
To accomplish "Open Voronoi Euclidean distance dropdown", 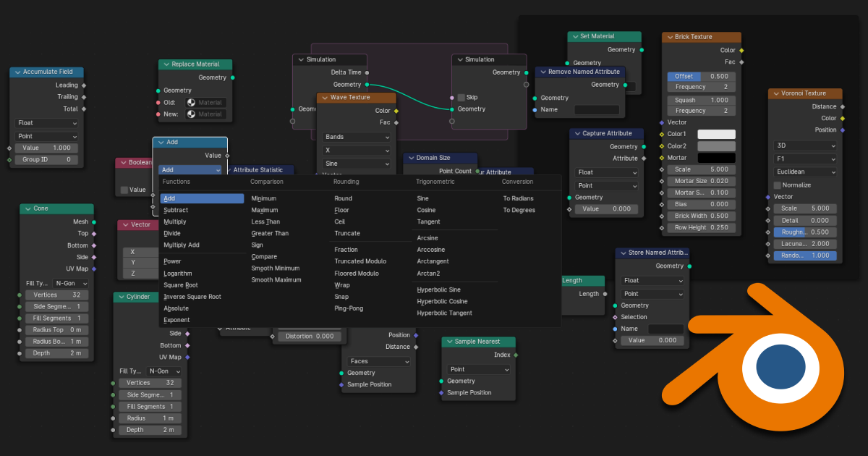I will click(x=805, y=172).
